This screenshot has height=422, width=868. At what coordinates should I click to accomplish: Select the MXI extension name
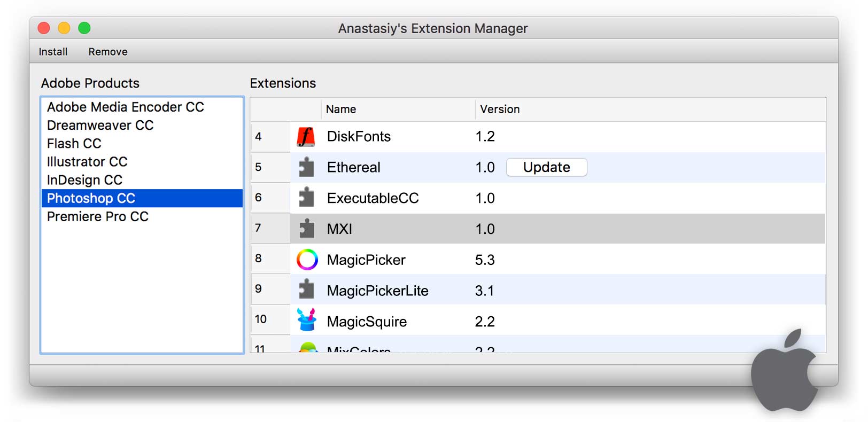(339, 229)
